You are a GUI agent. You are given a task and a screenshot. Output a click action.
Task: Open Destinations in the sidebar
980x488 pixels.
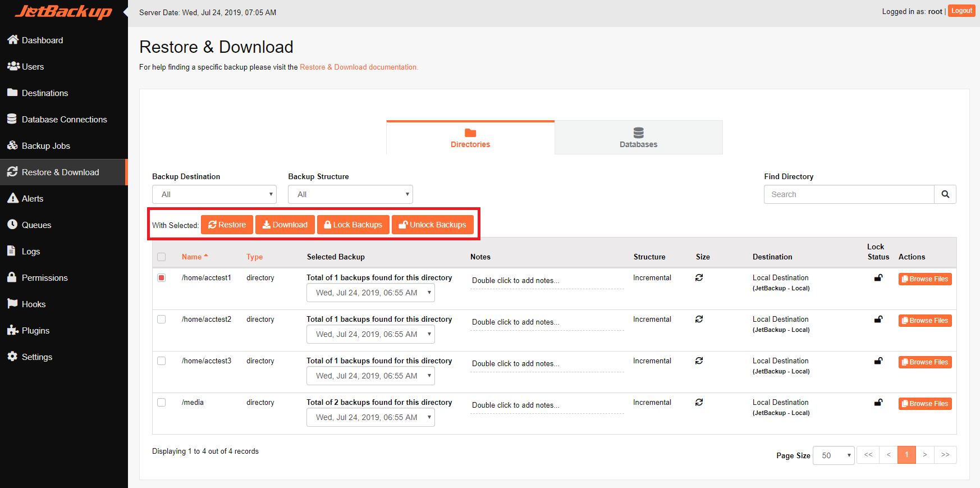[x=64, y=93]
